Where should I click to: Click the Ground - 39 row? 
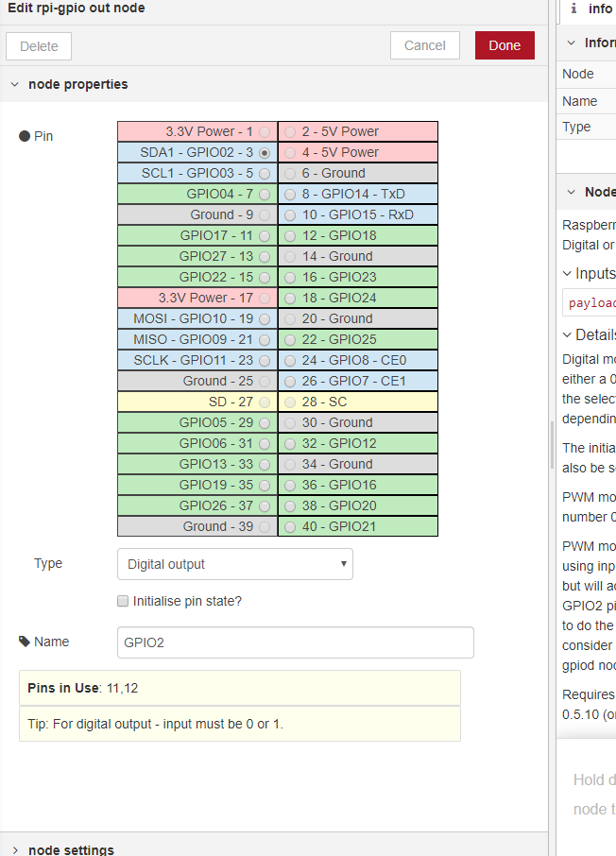coord(197,526)
